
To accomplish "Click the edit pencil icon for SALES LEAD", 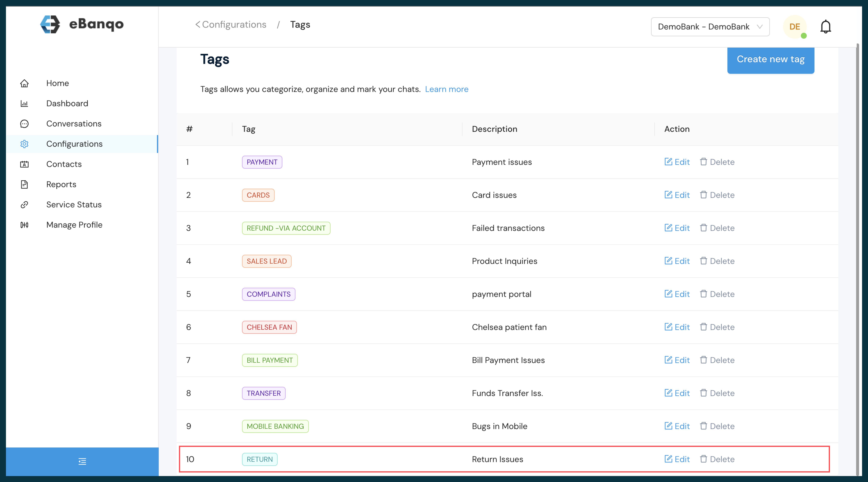I will click(x=668, y=261).
